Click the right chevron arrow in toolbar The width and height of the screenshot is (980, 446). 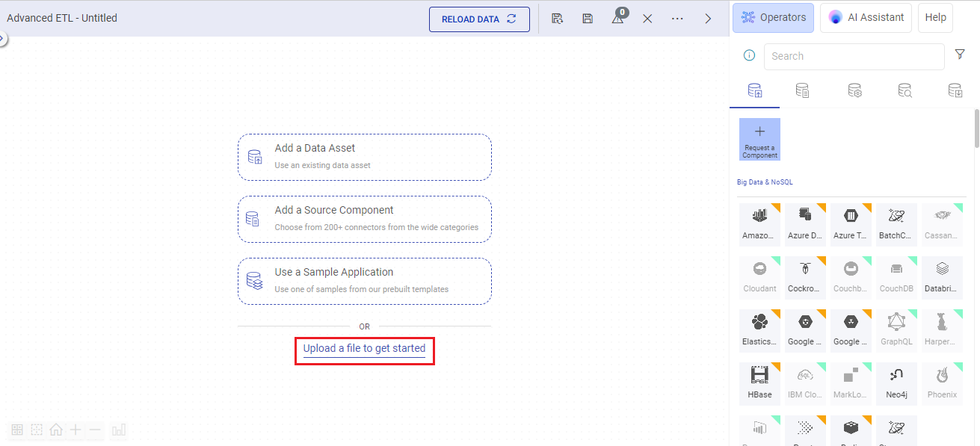pos(708,19)
